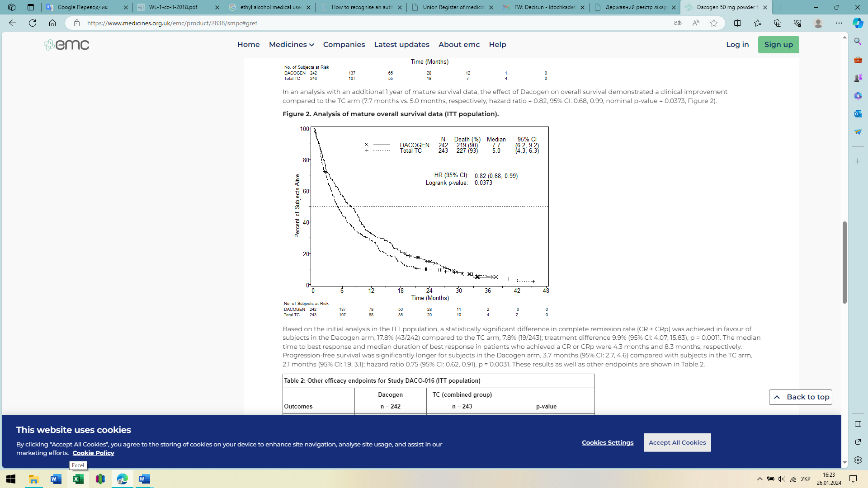This screenshot has height=488, width=868.
Task: Open the Cookie Policy link
Action: click(x=93, y=453)
